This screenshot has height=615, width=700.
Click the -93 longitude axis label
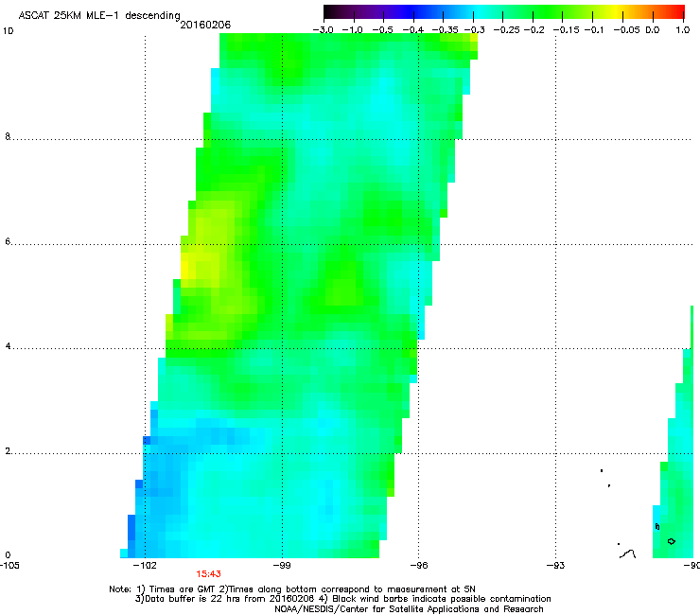(x=555, y=566)
